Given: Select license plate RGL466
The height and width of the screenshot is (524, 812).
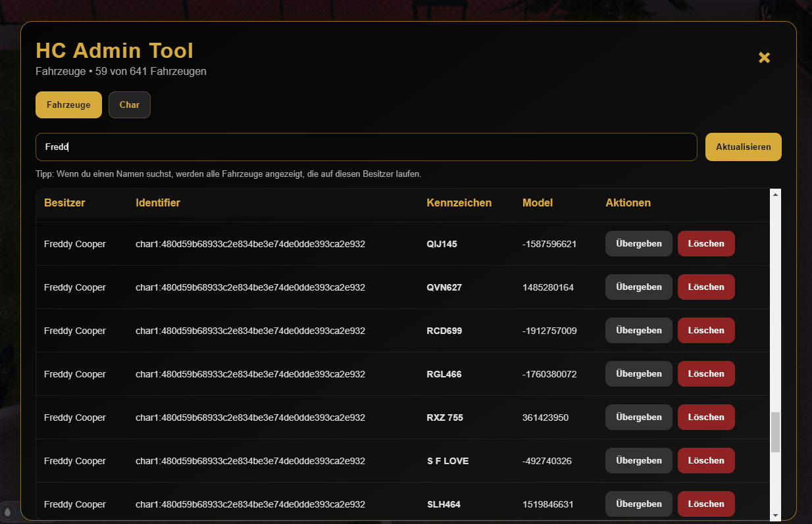Looking at the screenshot, I should coord(444,374).
